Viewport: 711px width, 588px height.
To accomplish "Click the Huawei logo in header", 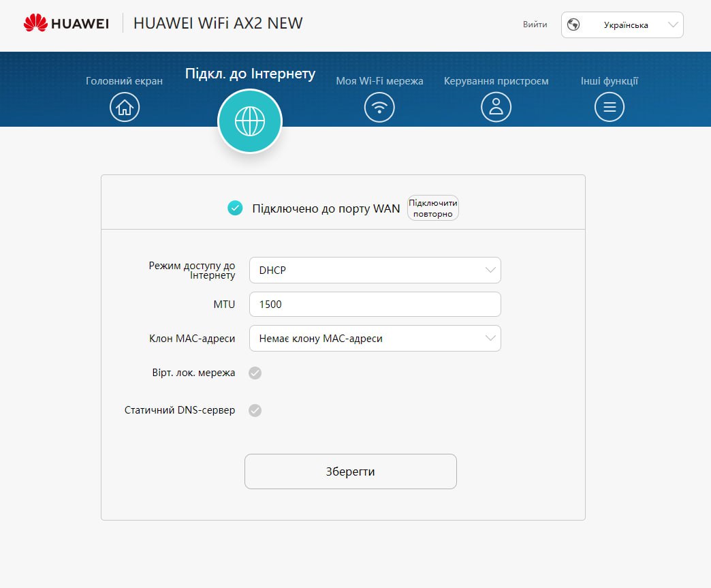I will pos(66,24).
